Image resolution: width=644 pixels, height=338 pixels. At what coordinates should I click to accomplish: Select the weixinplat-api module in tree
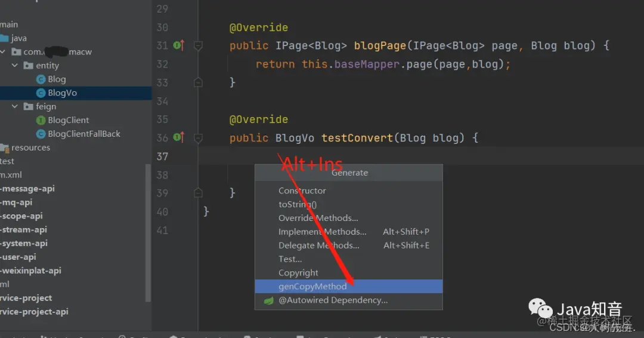coord(30,271)
